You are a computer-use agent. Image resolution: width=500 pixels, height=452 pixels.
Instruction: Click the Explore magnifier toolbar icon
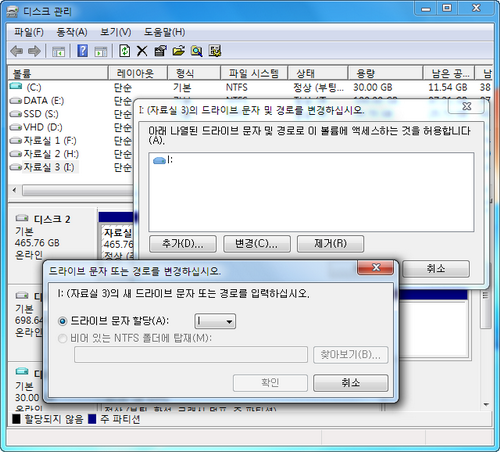(x=197, y=51)
